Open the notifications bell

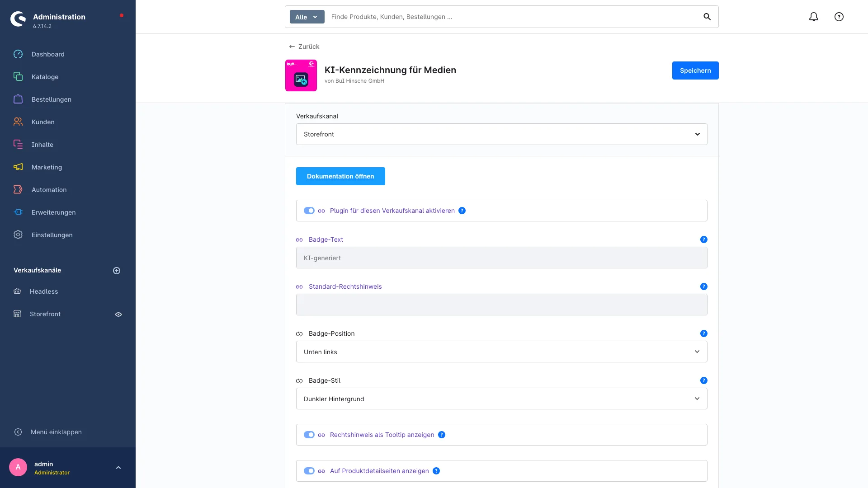[814, 17]
